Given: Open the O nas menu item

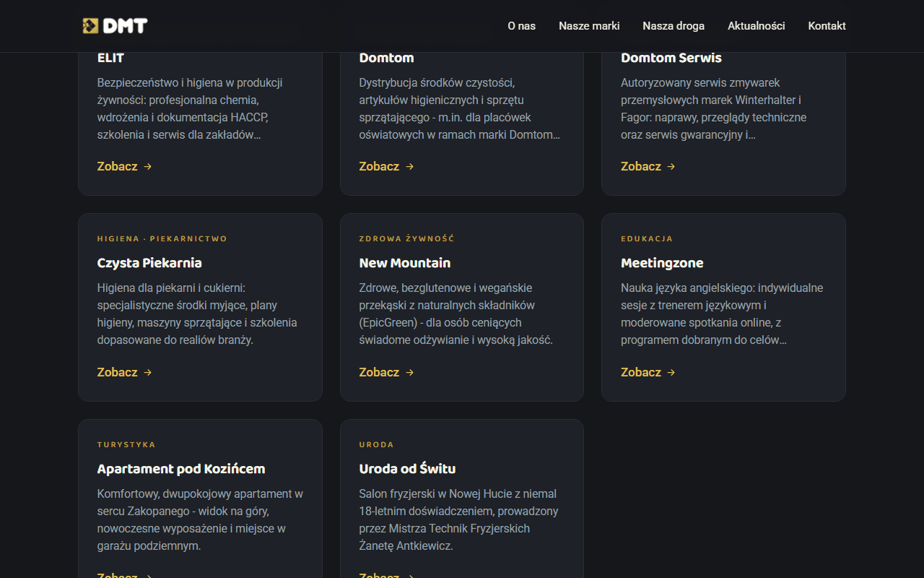Looking at the screenshot, I should pos(521,26).
